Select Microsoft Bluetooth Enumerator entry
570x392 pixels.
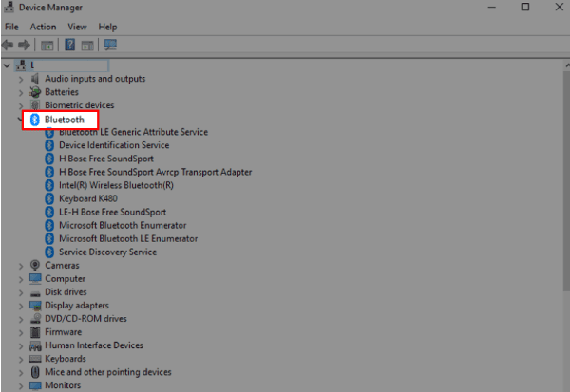(x=123, y=225)
